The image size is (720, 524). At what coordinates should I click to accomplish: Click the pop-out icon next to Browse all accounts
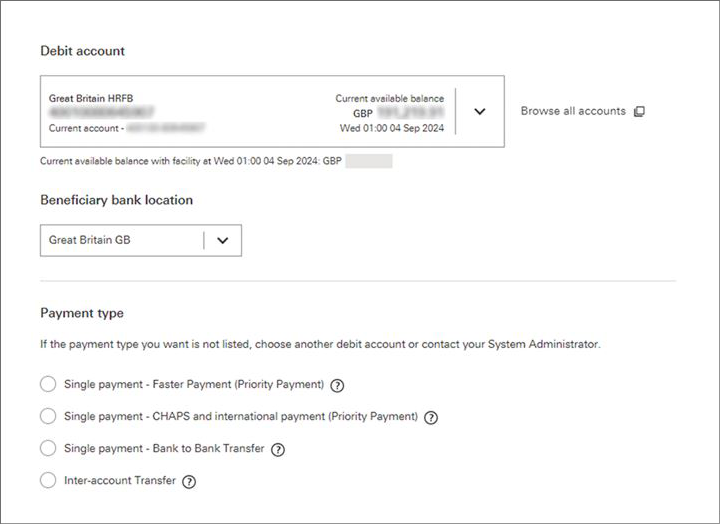pos(639,112)
